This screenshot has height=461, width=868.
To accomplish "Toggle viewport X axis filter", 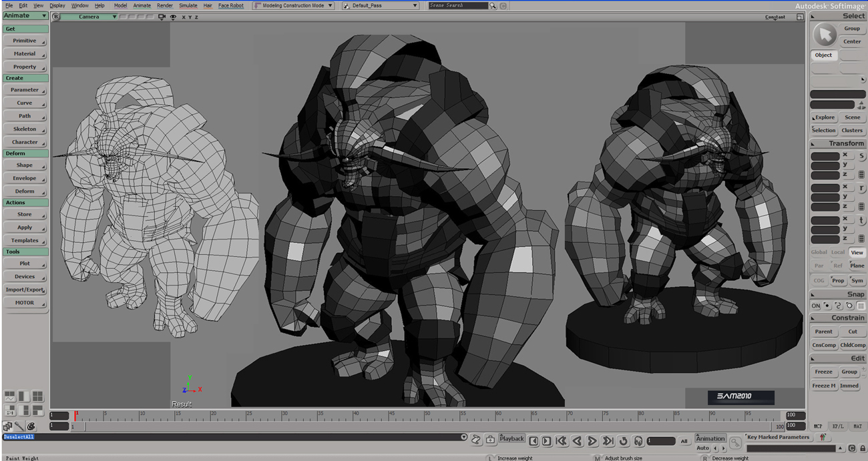I will point(182,17).
